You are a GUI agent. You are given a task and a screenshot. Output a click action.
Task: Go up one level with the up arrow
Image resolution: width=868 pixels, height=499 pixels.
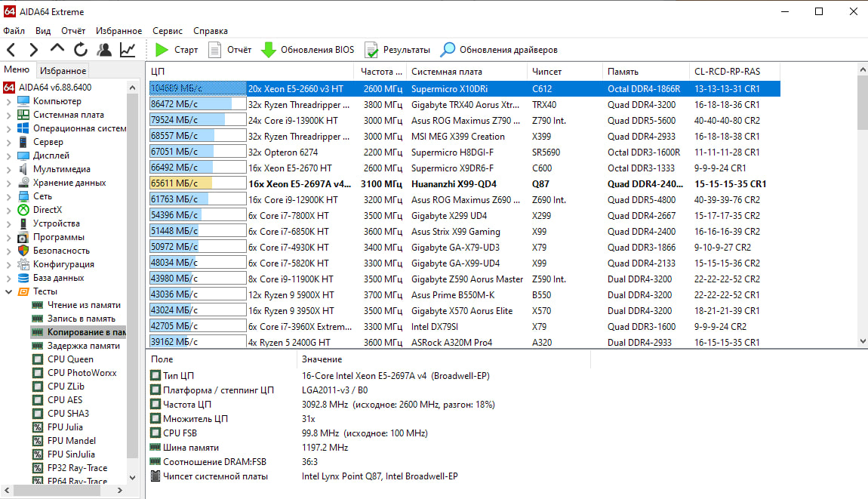pyautogui.click(x=57, y=49)
